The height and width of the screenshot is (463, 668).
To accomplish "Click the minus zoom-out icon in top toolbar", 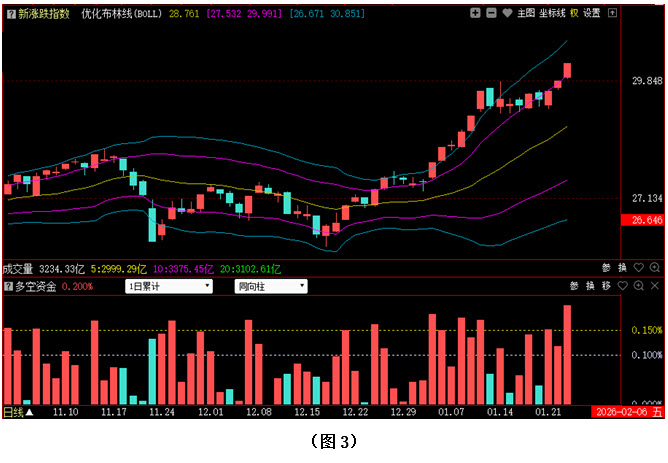I will pos(492,13).
